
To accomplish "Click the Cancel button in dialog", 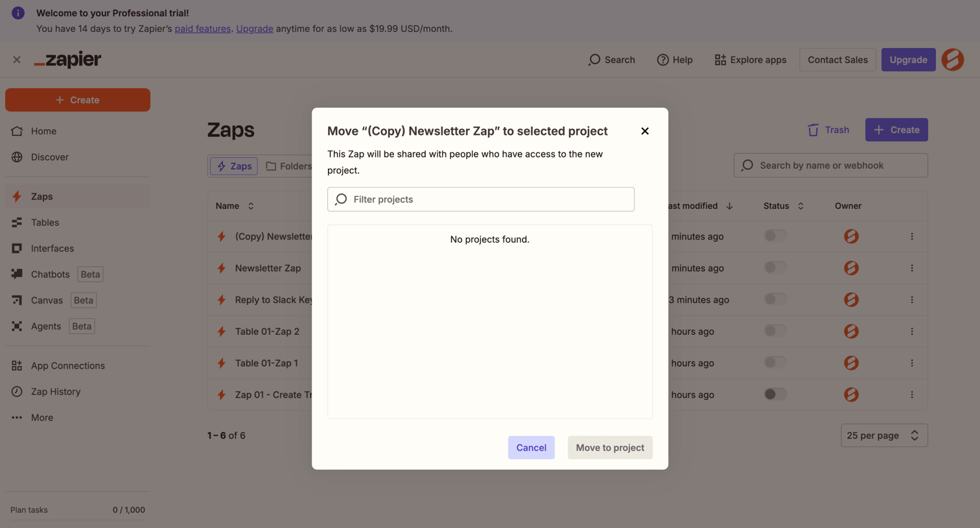I will [x=531, y=448].
